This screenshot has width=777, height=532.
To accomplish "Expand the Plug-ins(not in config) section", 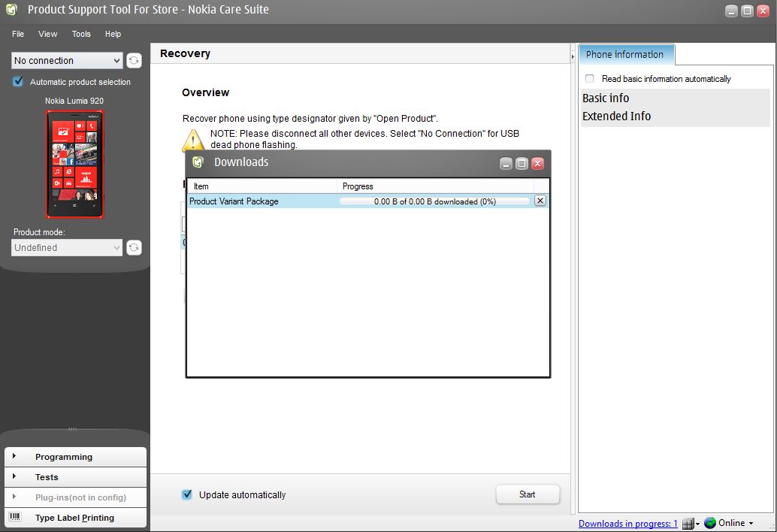I will (75, 497).
